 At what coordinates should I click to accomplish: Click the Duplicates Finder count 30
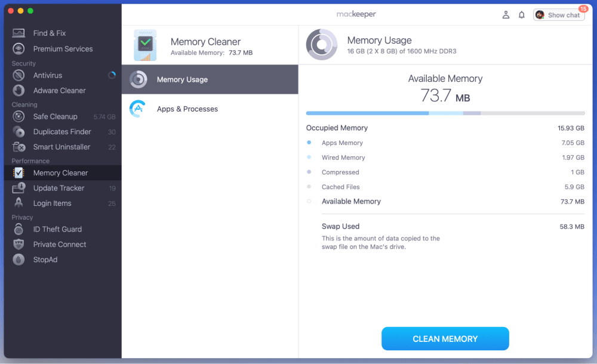pyautogui.click(x=112, y=132)
